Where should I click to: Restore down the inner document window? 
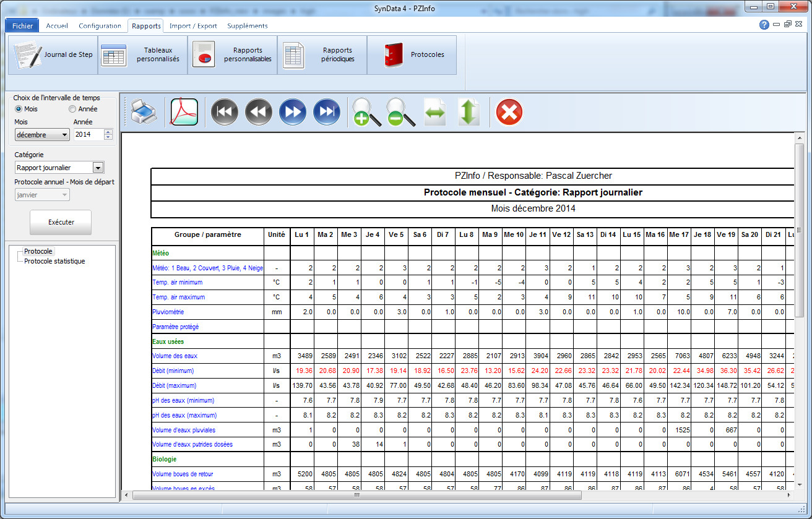click(x=787, y=25)
